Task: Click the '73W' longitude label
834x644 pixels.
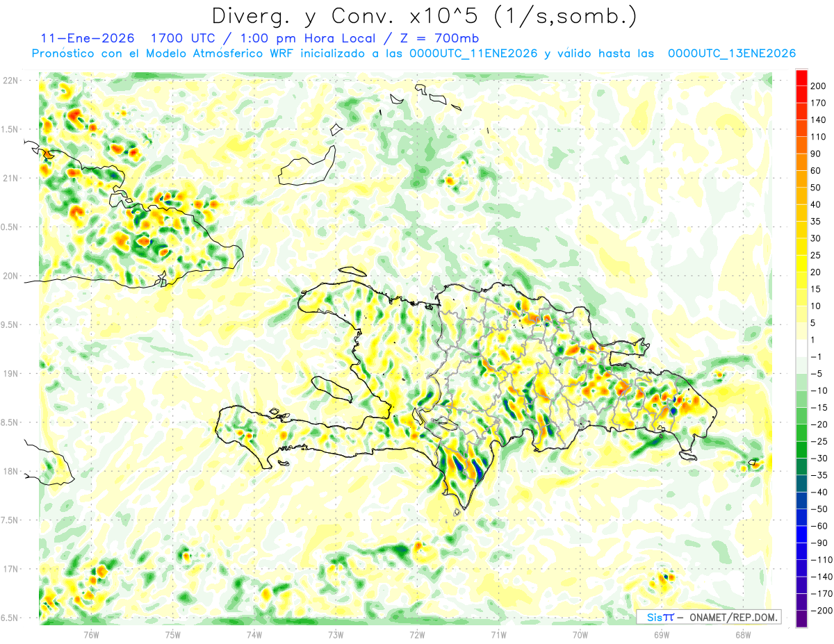Action: tap(336, 634)
